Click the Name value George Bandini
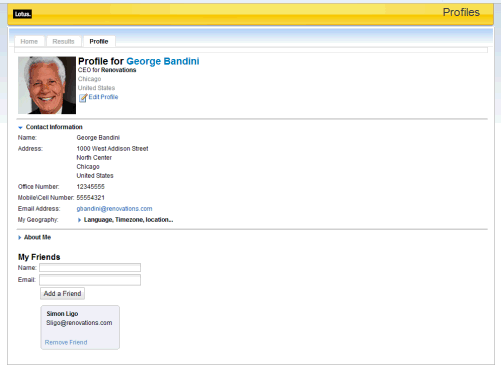 point(98,138)
